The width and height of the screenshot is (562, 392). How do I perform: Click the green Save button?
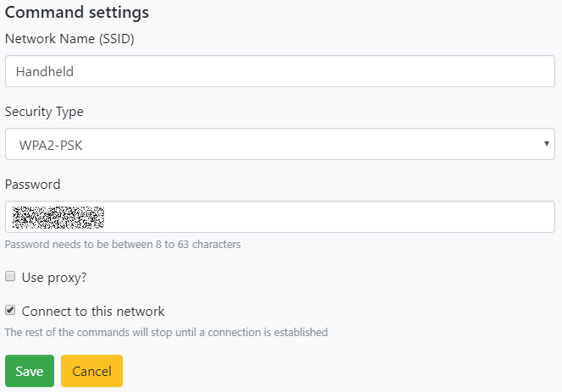click(30, 371)
